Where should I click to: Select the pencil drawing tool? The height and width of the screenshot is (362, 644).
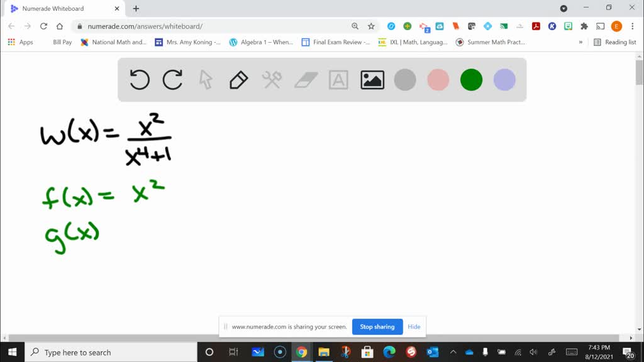point(238,80)
